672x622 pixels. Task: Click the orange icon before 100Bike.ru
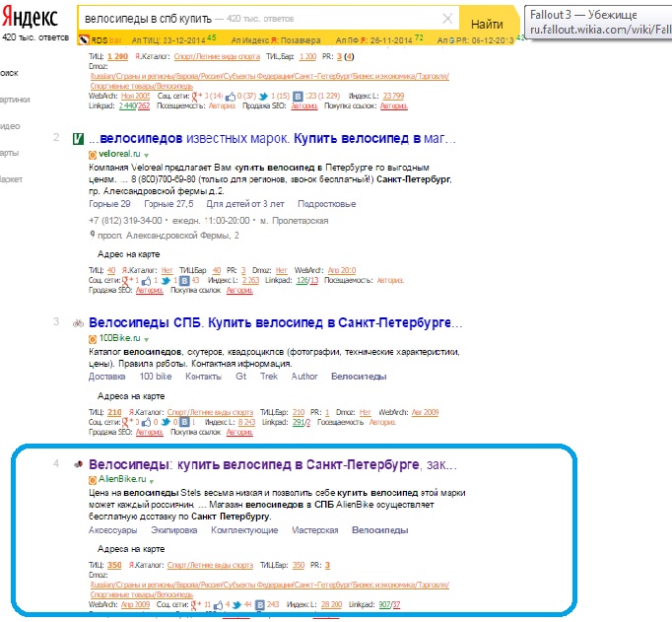click(x=93, y=339)
